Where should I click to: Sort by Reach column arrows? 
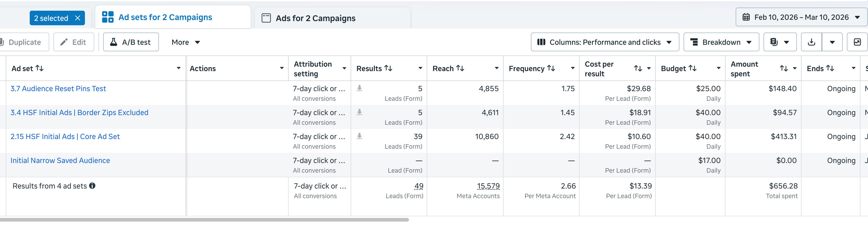[x=460, y=68]
